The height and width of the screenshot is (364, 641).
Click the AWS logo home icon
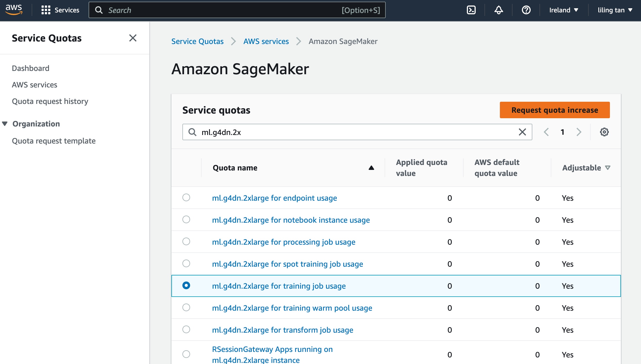tap(14, 10)
